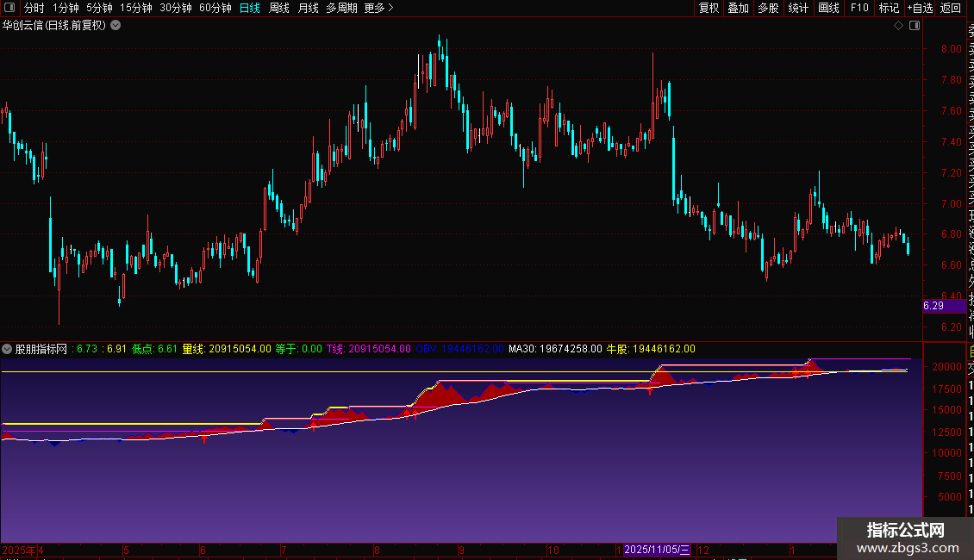Click month 7 on the time axis
The height and width of the screenshot is (560, 974).
(284, 550)
